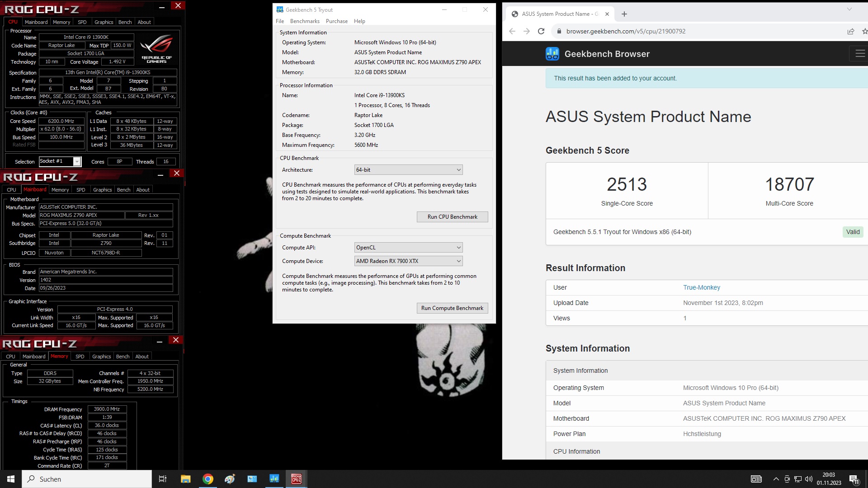The width and height of the screenshot is (868, 488).
Task: Switch to the Memory tab in top CPU-Z window
Action: point(61,22)
